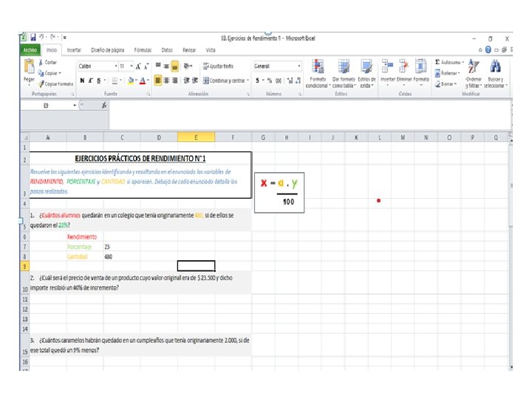Viewport: 532px width, 399px height.
Task: Click the increase decimals icon
Action: pos(290,81)
